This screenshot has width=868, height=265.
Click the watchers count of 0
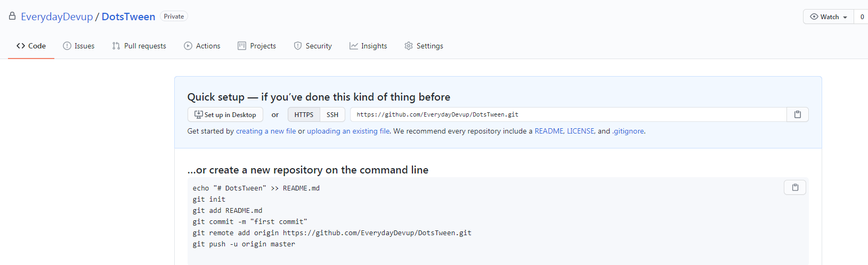862,16
